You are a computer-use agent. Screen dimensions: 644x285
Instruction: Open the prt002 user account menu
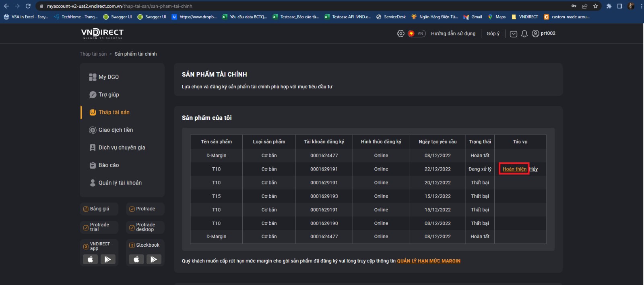(x=544, y=33)
